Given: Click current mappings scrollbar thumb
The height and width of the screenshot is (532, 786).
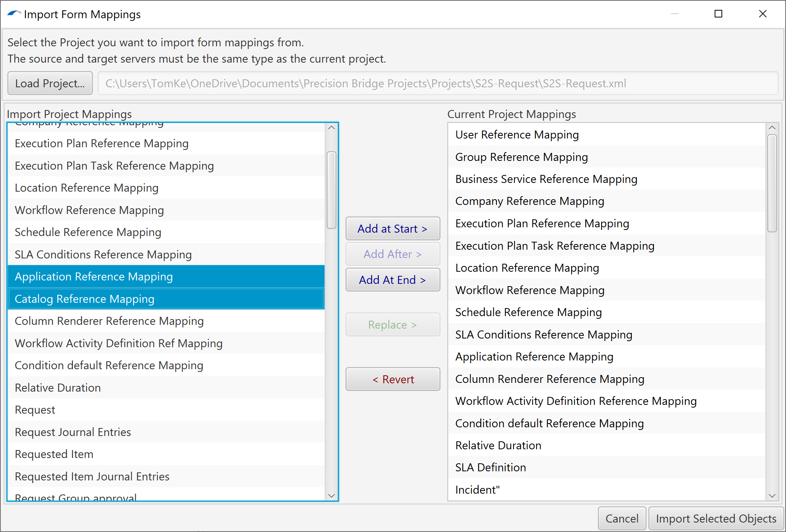Looking at the screenshot, I should (772, 183).
